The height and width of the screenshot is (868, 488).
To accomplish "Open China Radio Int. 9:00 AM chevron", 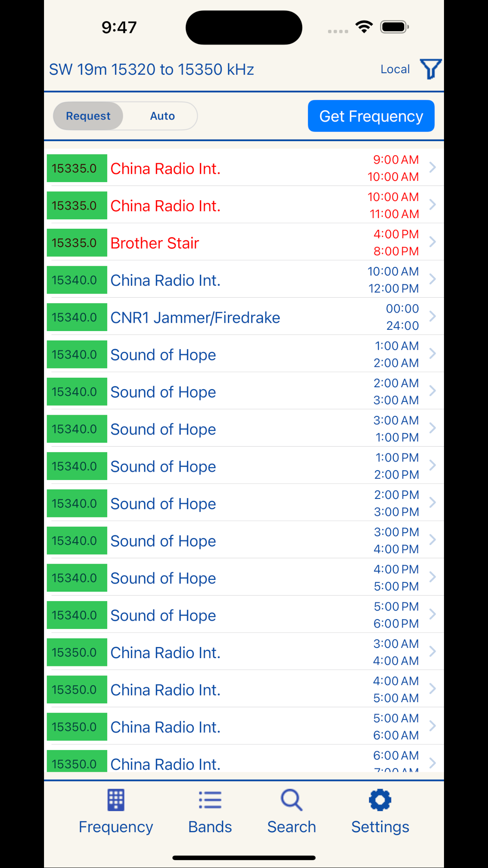I will click(433, 167).
